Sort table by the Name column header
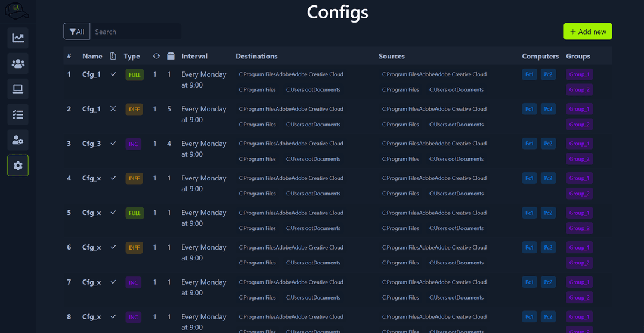This screenshot has width=644, height=333. 92,56
